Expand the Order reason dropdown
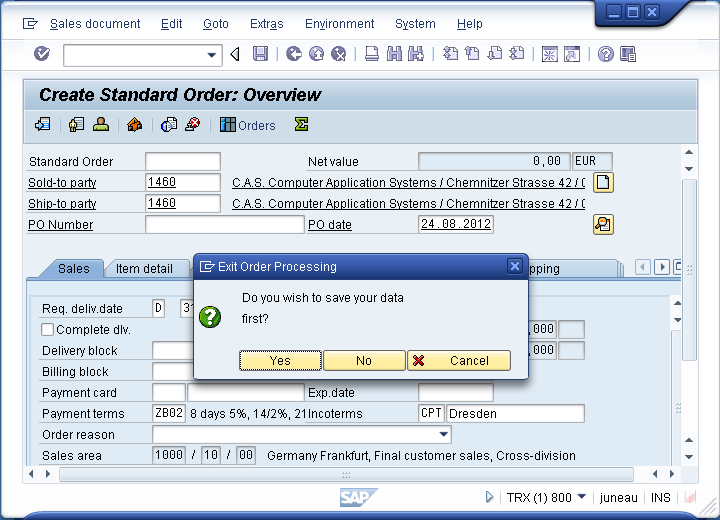The image size is (720, 520). click(443, 435)
